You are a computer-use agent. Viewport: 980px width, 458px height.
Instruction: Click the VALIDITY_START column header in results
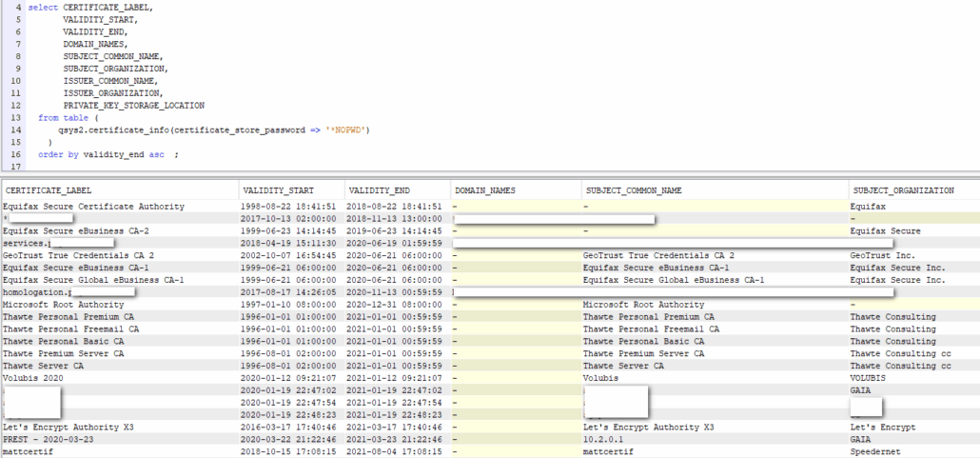click(x=278, y=190)
